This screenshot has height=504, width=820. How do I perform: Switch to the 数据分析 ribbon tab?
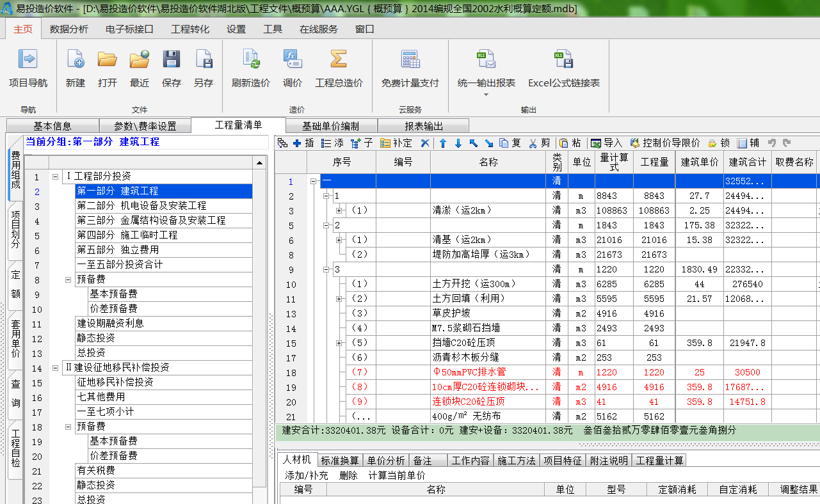click(x=69, y=29)
